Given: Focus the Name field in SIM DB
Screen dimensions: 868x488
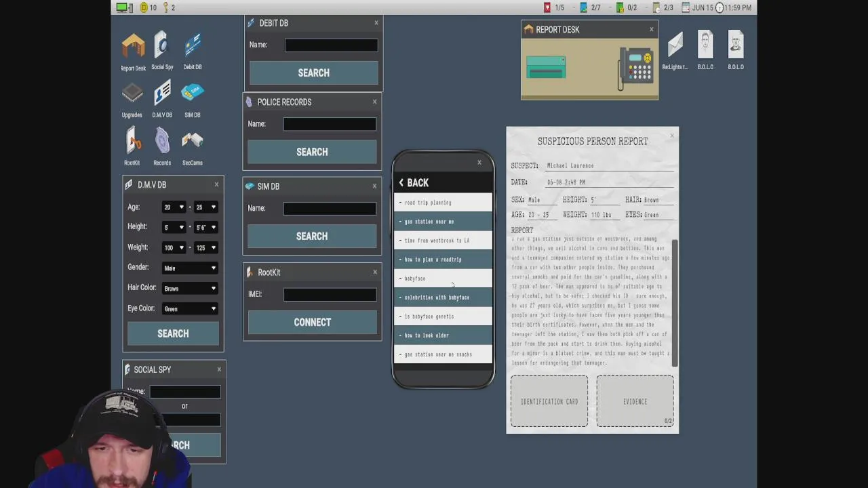Looking at the screenshot, I should pyautogui.click(x=330, y=208).
